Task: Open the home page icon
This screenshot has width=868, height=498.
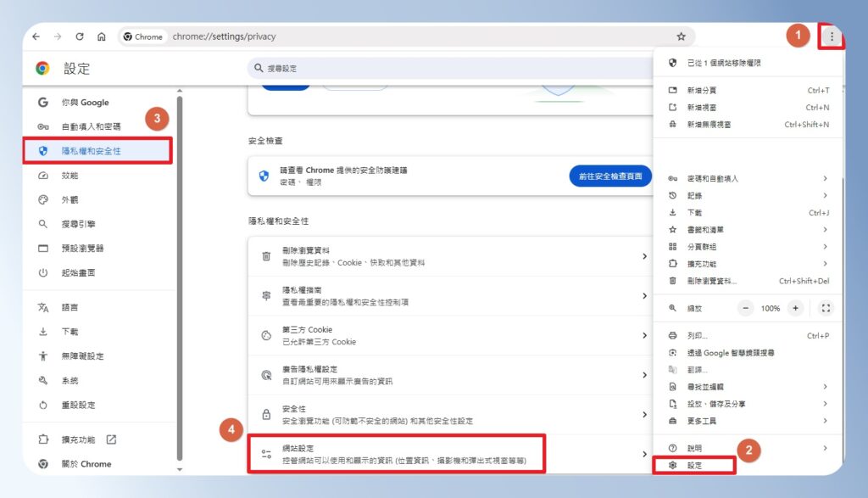Action: (102, 36)
